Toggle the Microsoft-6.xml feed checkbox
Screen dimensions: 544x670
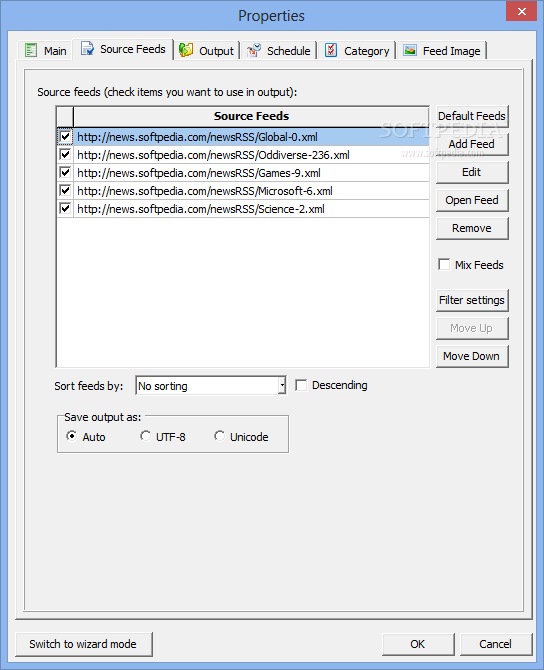coord(65,191)
